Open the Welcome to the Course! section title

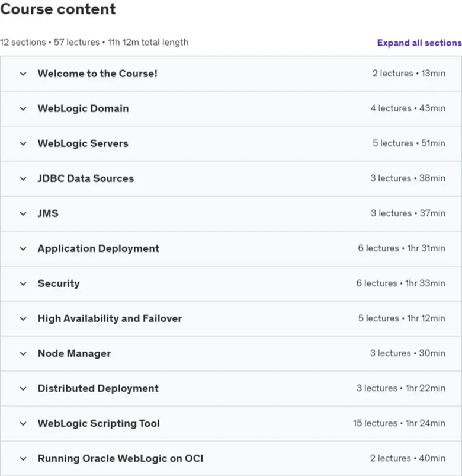coord(97,74)
